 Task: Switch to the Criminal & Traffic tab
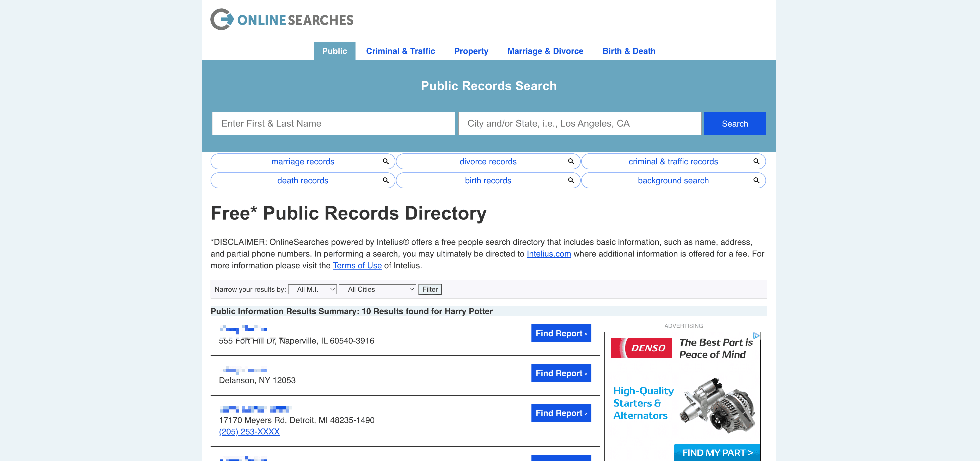point(400,51)
